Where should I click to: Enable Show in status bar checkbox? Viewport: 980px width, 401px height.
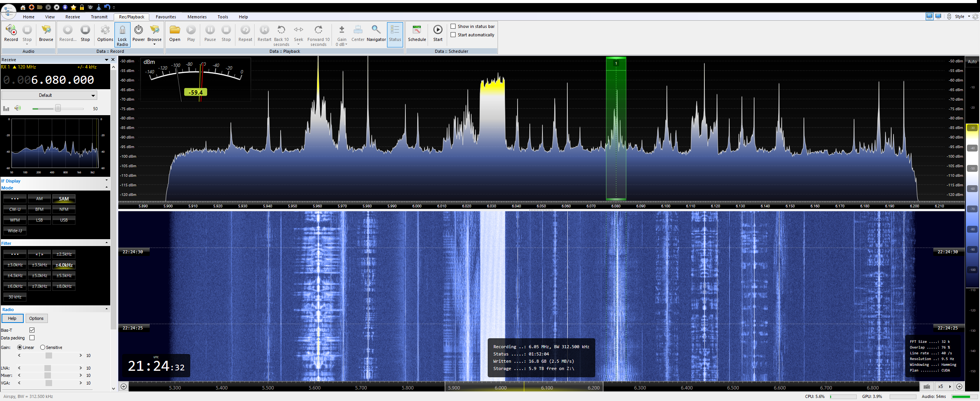453,26
